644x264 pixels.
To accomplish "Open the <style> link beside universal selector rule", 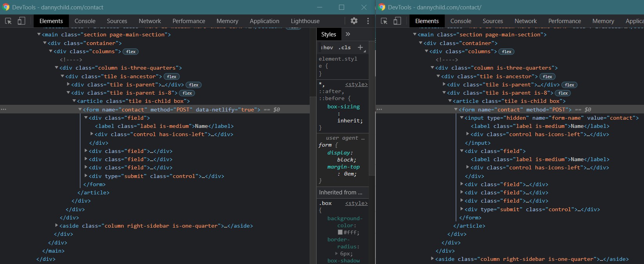I will pyautogui.click(x=356, y=84).
